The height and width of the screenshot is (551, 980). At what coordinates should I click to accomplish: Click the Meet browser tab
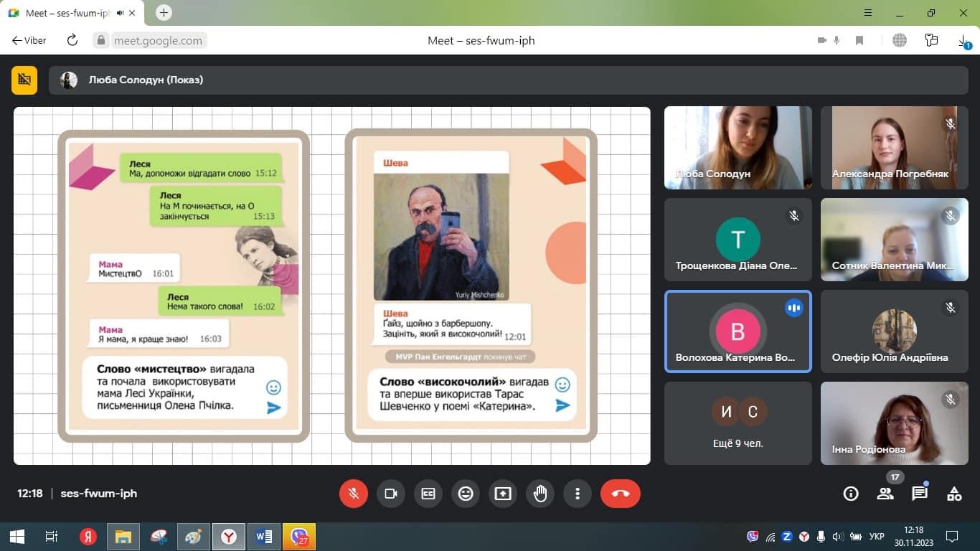point(72,13)
